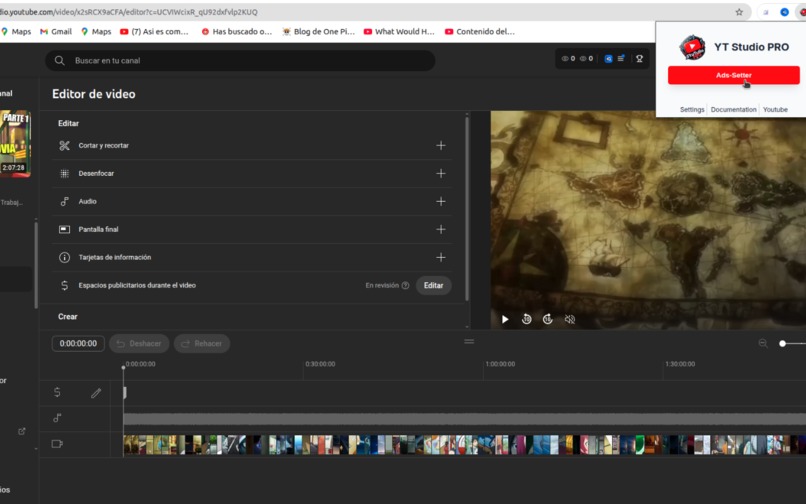Click the Deshacer undo button

click(x=139, y=344)
